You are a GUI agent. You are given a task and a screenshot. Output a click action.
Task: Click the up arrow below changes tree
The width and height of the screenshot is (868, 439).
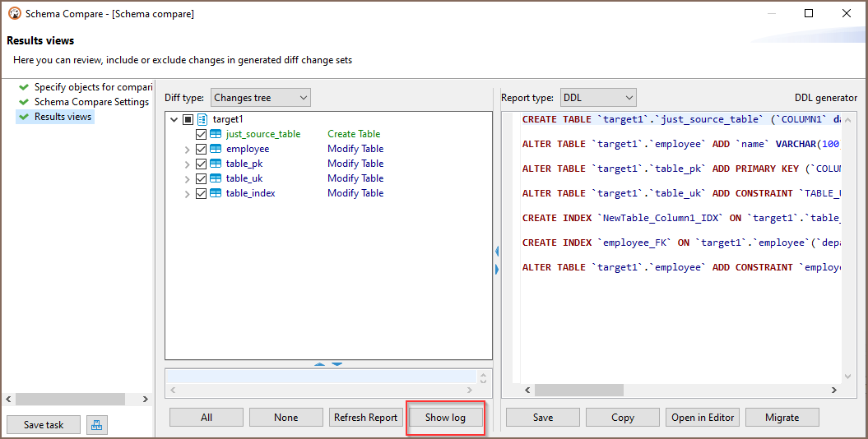320,364
